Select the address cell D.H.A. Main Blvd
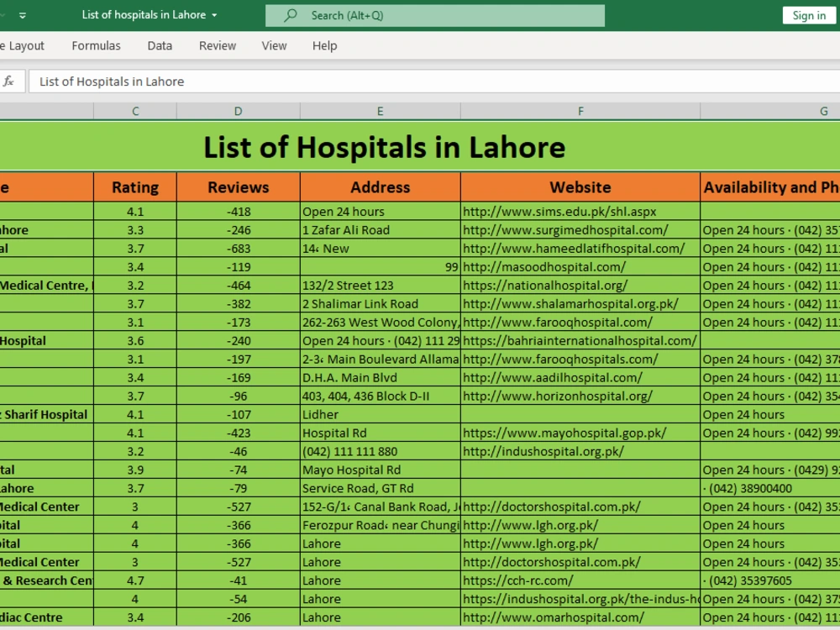This screenshot has width=840, height=630. 380,378
